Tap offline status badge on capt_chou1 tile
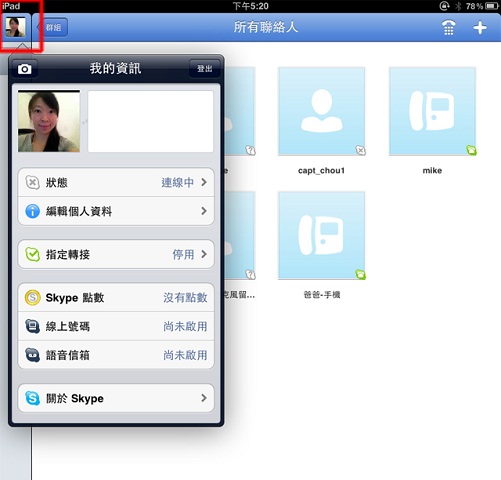The image size is (501, 480). pyautogui.click(x=360, y=150)
